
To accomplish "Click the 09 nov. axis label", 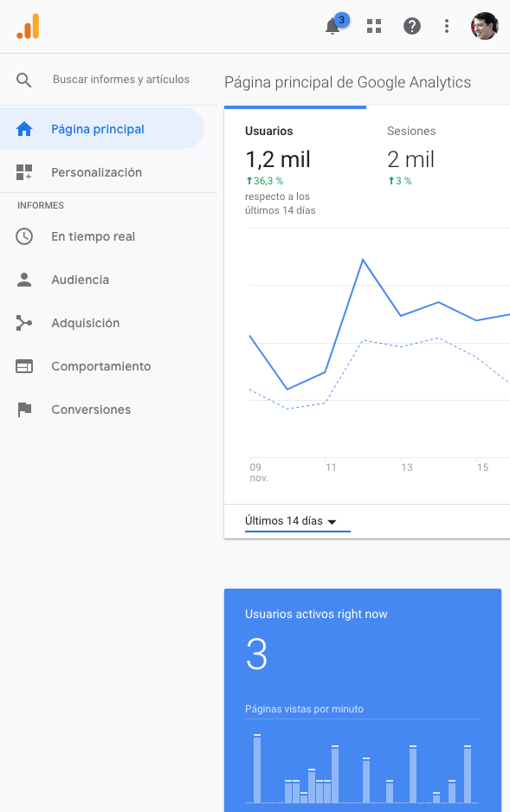I will 259,473.
